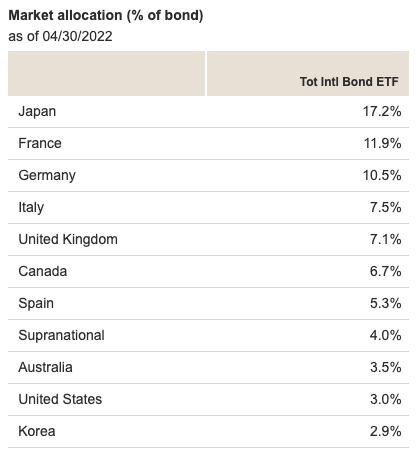The height and width of the screenshot is (450, 418).
Task: Select the Italy row label
Action: click(31, 207)
